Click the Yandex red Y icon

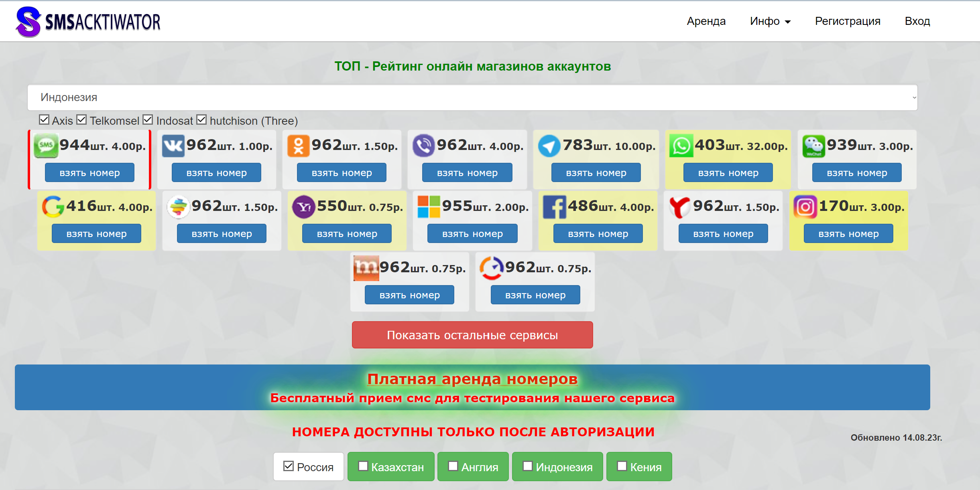click(680, 207)
